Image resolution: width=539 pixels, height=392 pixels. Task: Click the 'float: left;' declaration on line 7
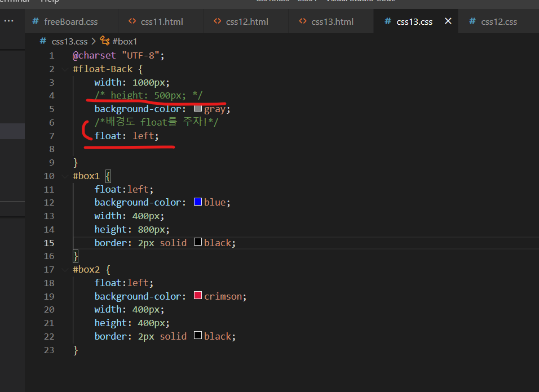[127, 136]
